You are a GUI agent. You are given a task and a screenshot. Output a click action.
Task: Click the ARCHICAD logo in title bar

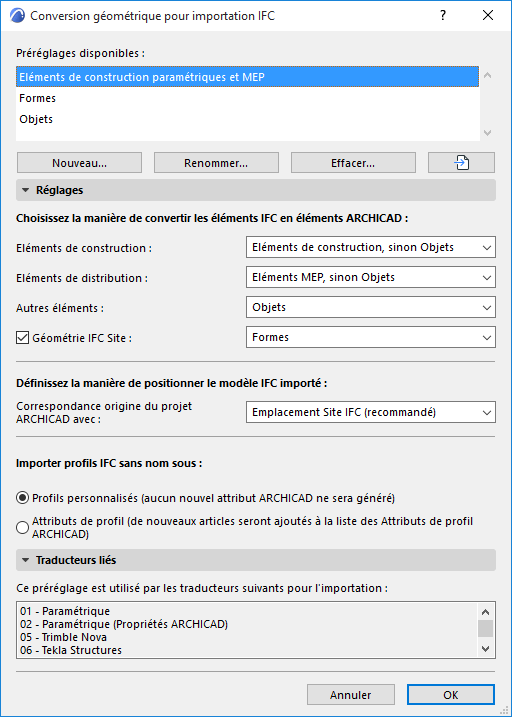tap(17, 16)
